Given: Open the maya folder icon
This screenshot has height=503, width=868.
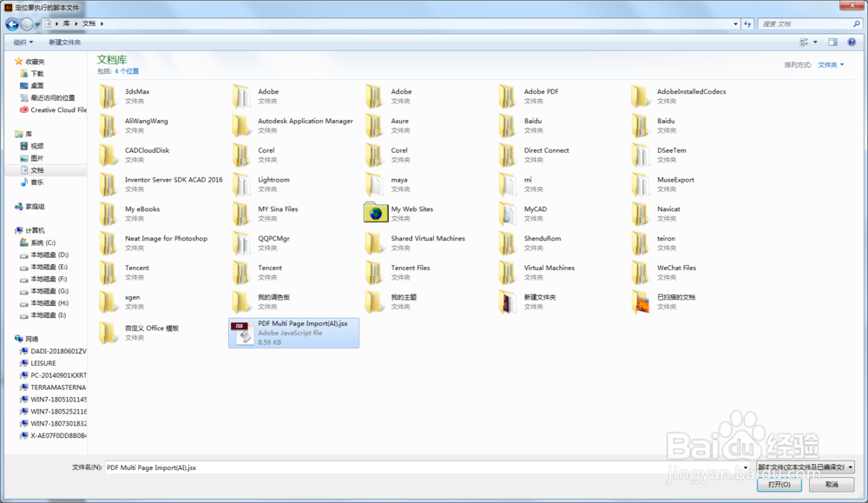Looking at the screenshot, I should point(374,184).
